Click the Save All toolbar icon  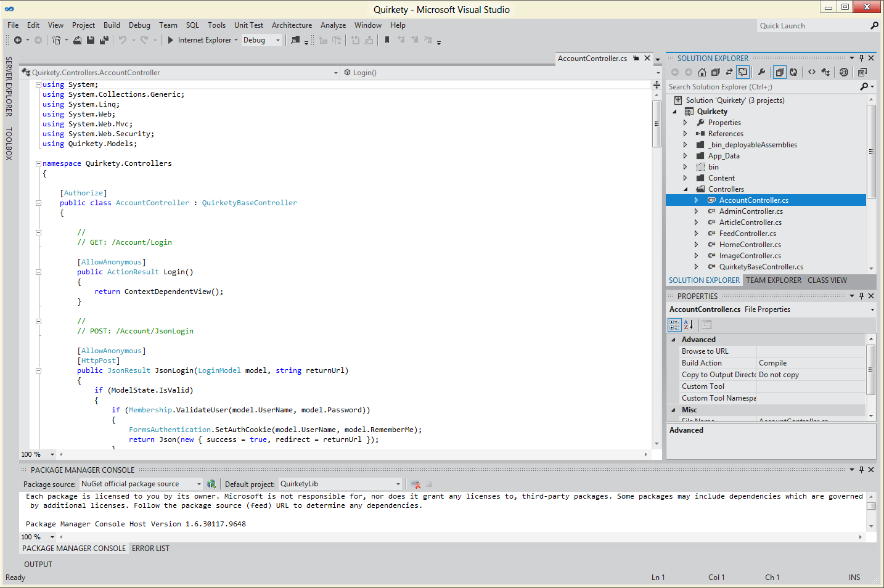[x=104, y=40]
